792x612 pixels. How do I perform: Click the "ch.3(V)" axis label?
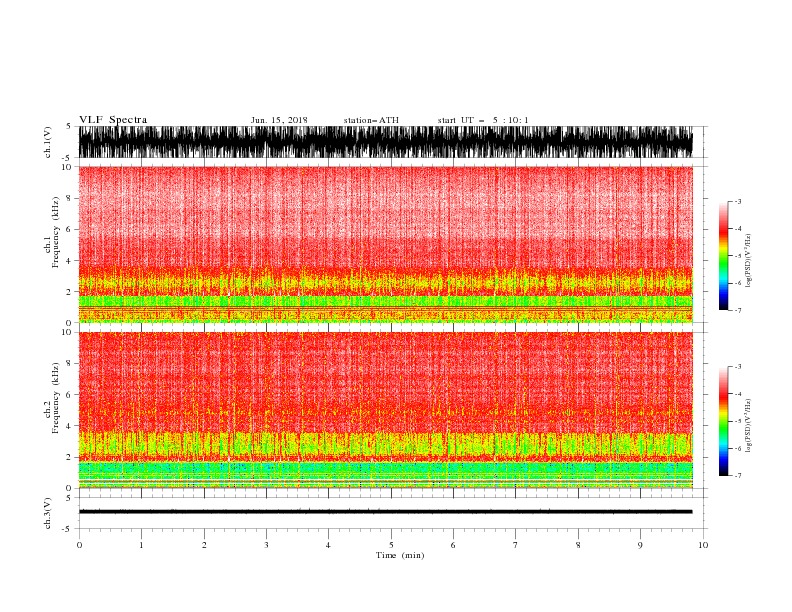point(48,513)
